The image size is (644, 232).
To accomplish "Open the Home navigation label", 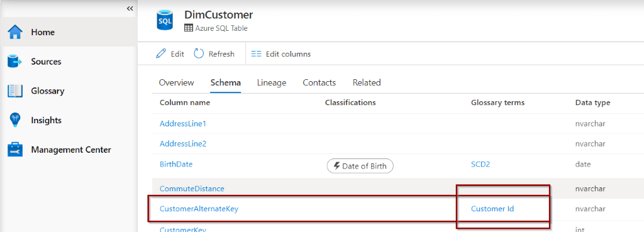I will 43,32.
